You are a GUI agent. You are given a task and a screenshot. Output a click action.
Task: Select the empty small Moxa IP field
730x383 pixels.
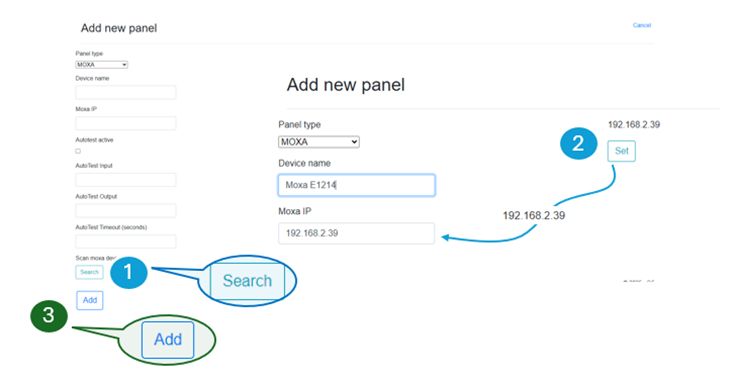126,123
